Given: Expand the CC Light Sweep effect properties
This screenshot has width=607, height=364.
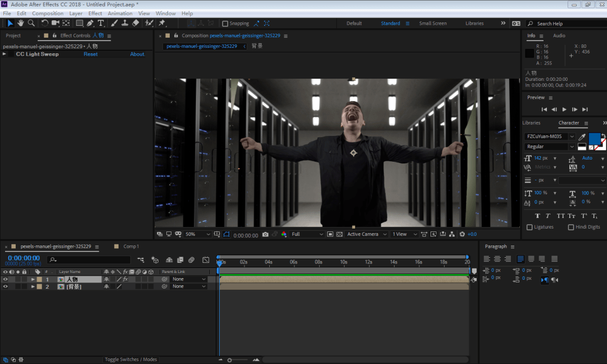Looking at the screenshot, I should (4, 54).
